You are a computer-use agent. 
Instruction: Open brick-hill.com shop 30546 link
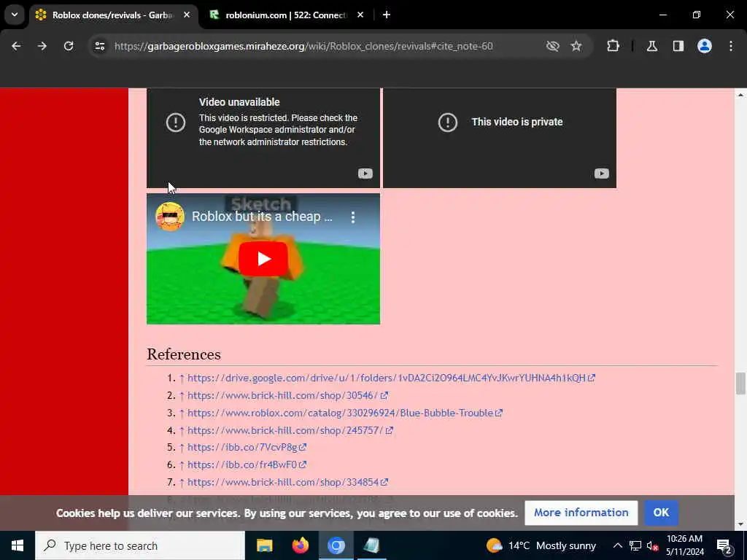pyautogui.click(x=287, y=396)
